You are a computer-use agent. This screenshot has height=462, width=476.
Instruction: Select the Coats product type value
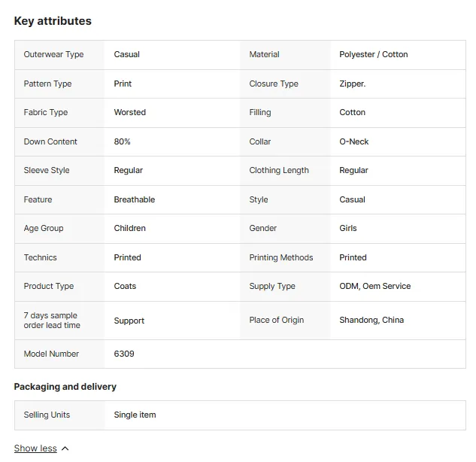125,286
